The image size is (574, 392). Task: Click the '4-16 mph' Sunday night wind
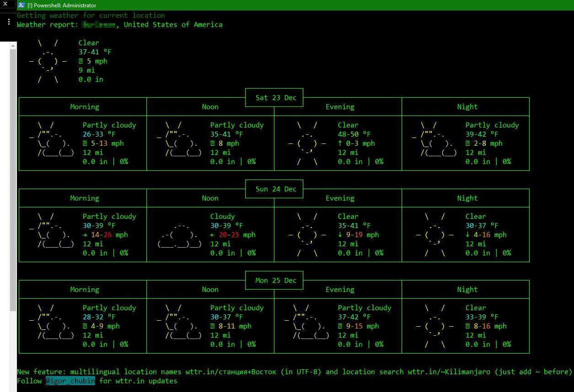point(490,235)
